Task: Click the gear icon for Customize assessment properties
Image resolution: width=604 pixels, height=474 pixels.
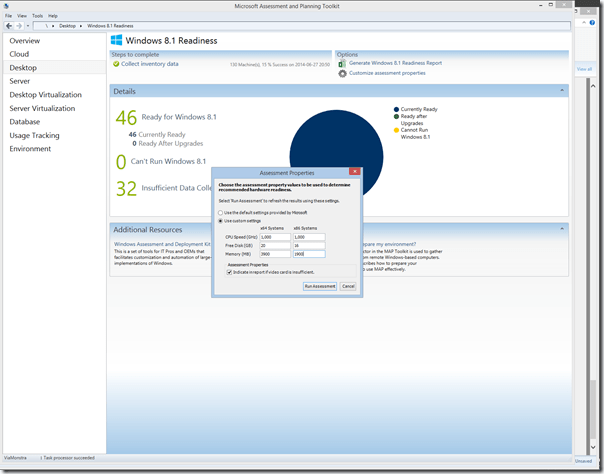Action: (x=342, y=73)
